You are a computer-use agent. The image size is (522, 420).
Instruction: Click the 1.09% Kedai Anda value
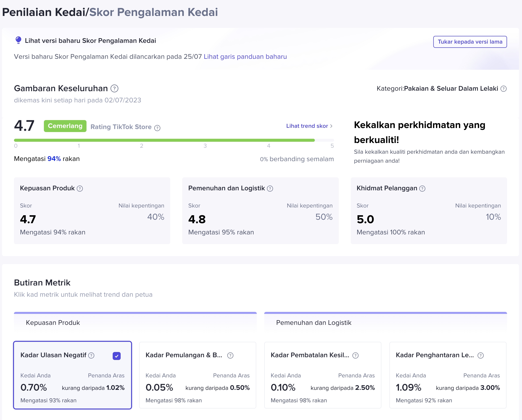(x=409, y=387)
